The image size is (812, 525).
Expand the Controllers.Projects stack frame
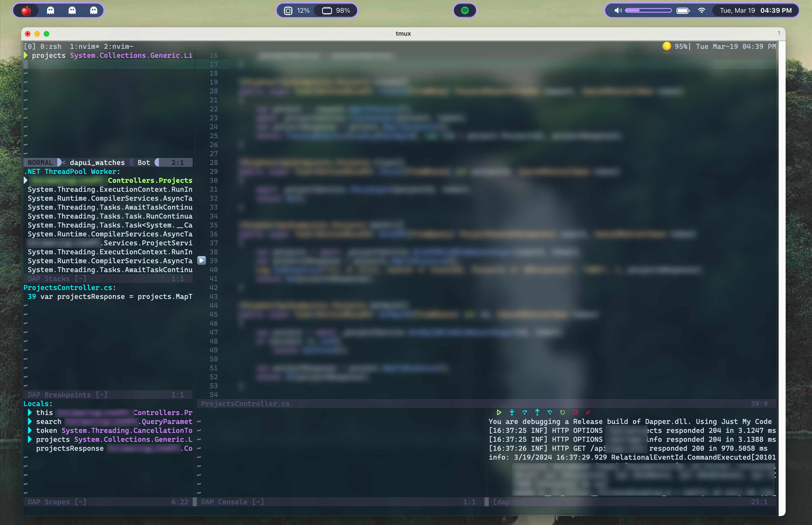click(26, 180)
